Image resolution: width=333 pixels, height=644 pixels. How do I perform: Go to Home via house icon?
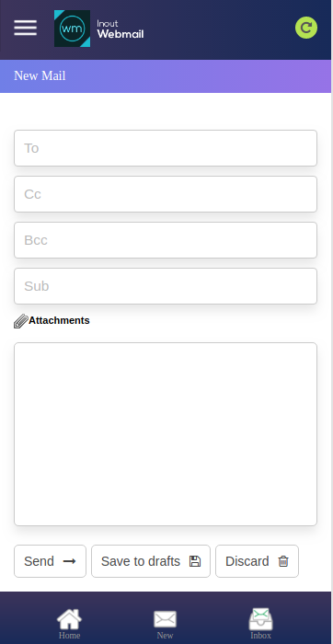69,619
